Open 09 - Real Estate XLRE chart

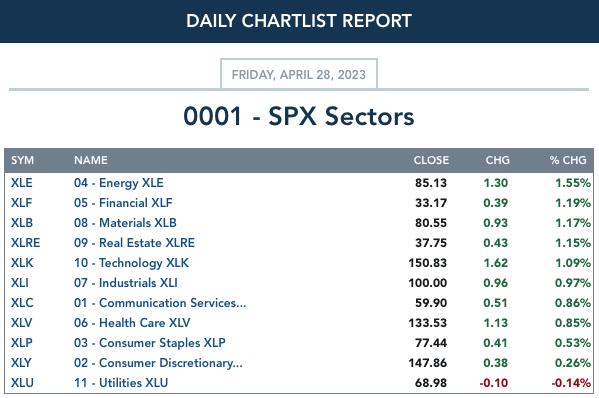pos(134,243)
